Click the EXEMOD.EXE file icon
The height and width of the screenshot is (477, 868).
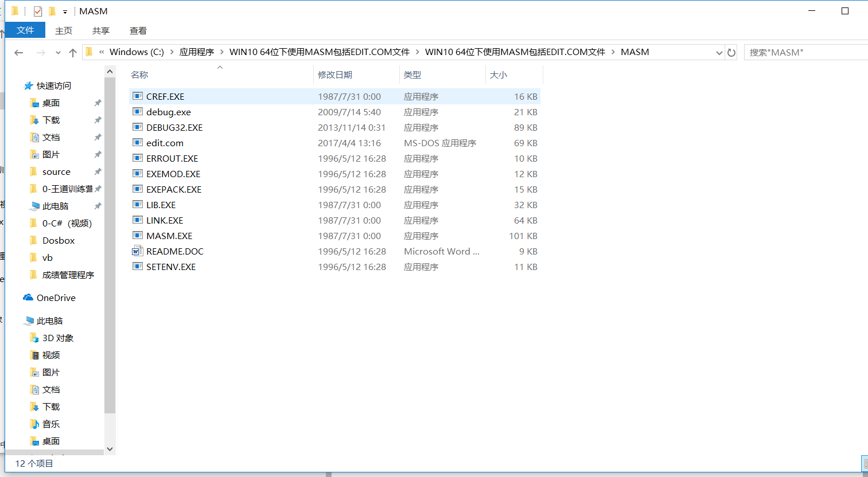138,174
